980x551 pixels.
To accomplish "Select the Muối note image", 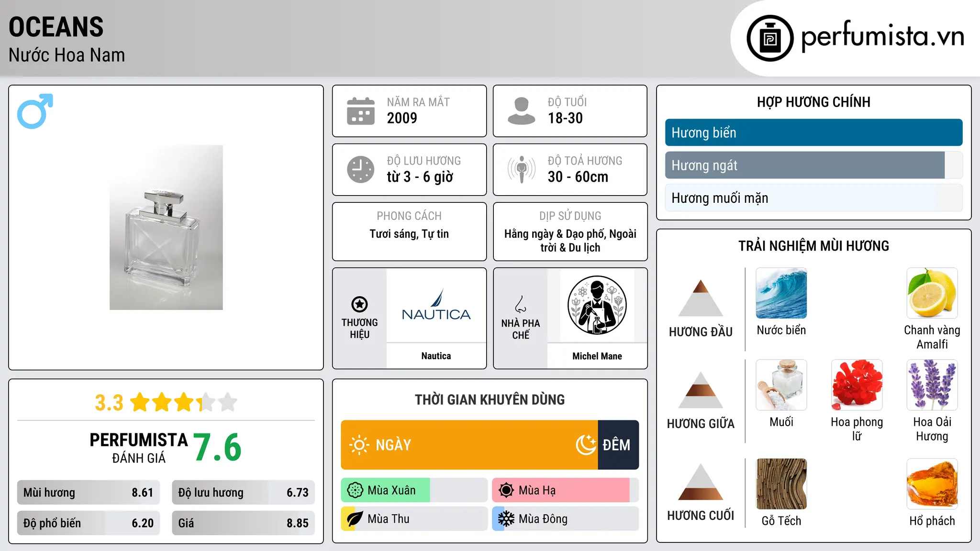I will pyautogui.click(x=781, y=385).
